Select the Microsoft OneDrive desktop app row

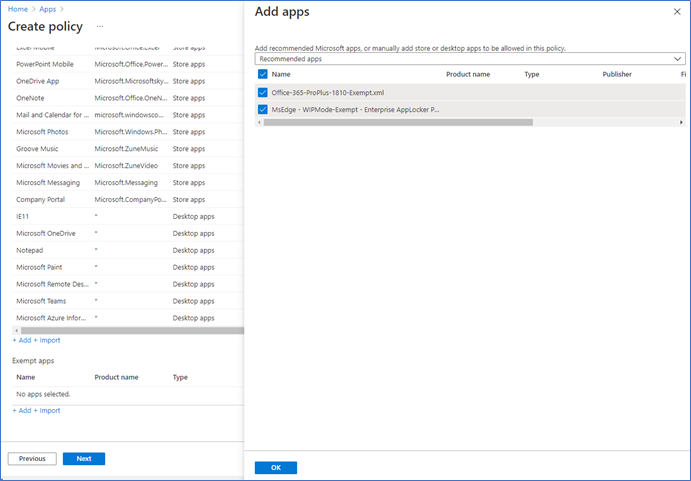(128, 233)
